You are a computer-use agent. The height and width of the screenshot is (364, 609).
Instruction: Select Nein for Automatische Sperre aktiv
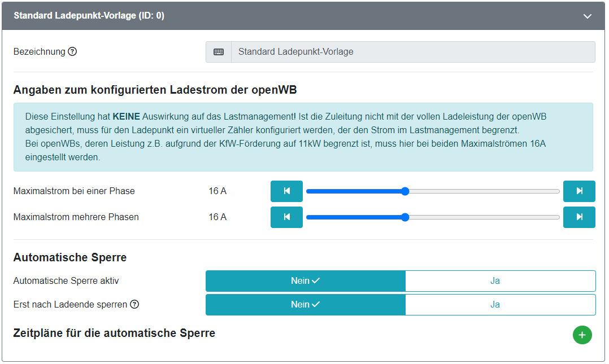pyautogui.click(x=305, y=281)
